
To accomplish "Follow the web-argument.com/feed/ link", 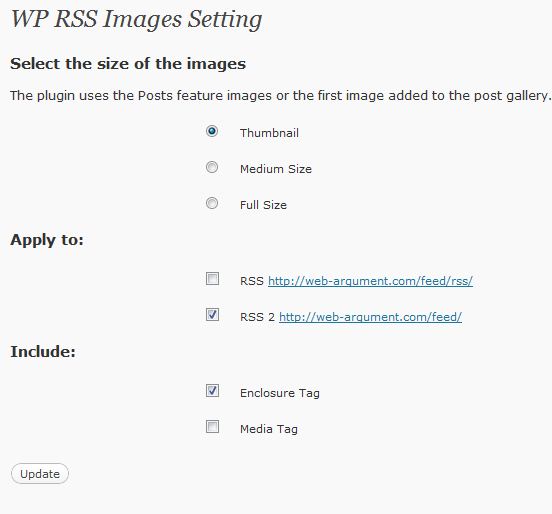I will coord(370,317).
